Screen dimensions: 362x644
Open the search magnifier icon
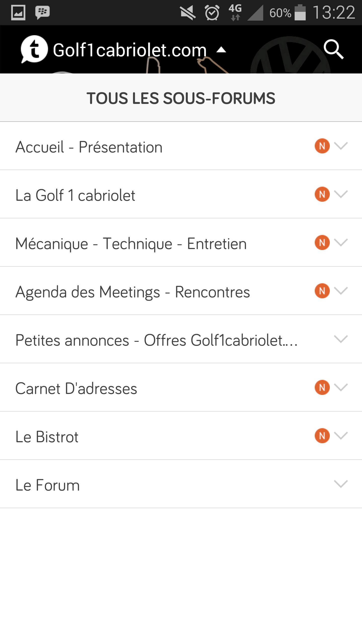coord(333,49)
